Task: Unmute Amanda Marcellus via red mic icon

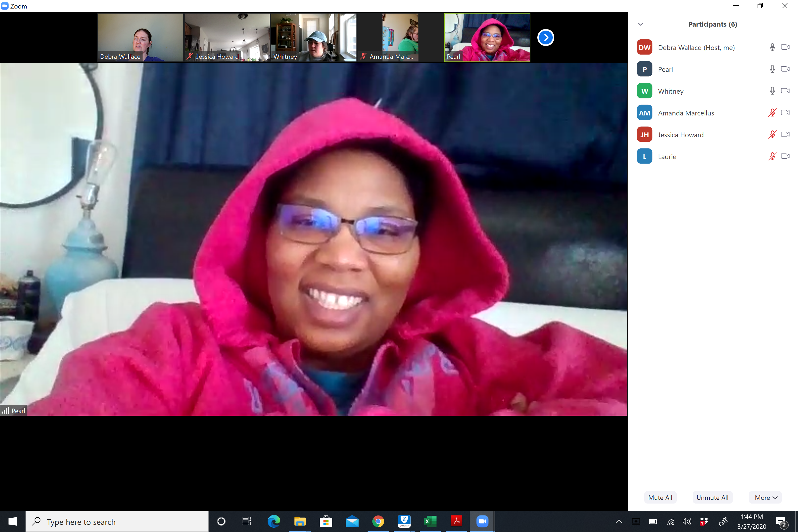Action: [772, 113]
